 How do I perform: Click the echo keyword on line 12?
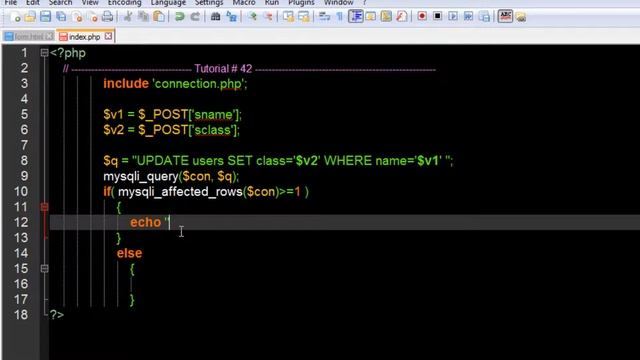click(x=146, y=222)
